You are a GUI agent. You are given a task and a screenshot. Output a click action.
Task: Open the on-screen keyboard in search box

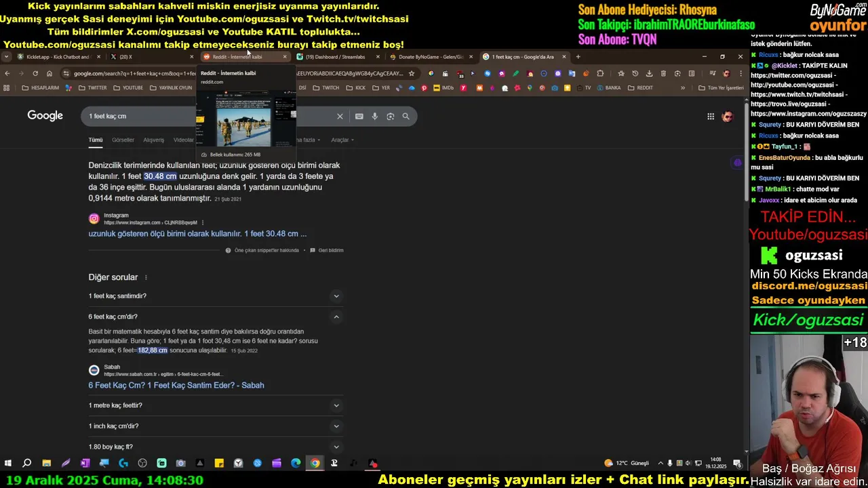359,116
